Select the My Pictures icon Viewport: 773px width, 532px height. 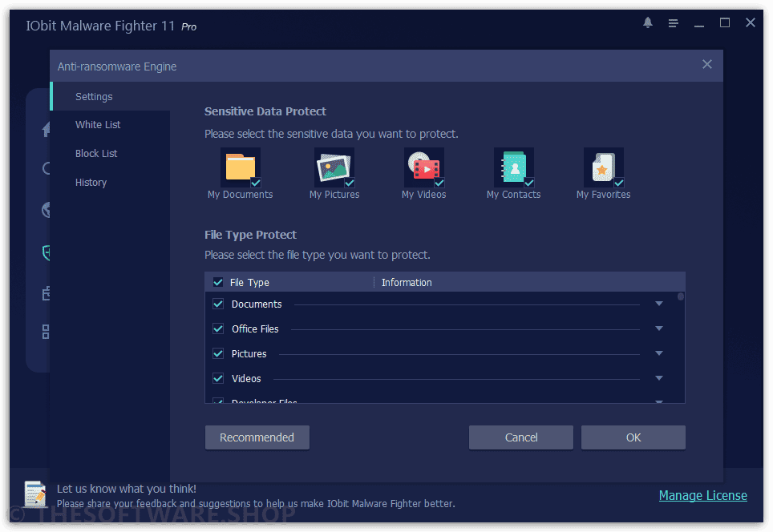click(x=334, y=167)
